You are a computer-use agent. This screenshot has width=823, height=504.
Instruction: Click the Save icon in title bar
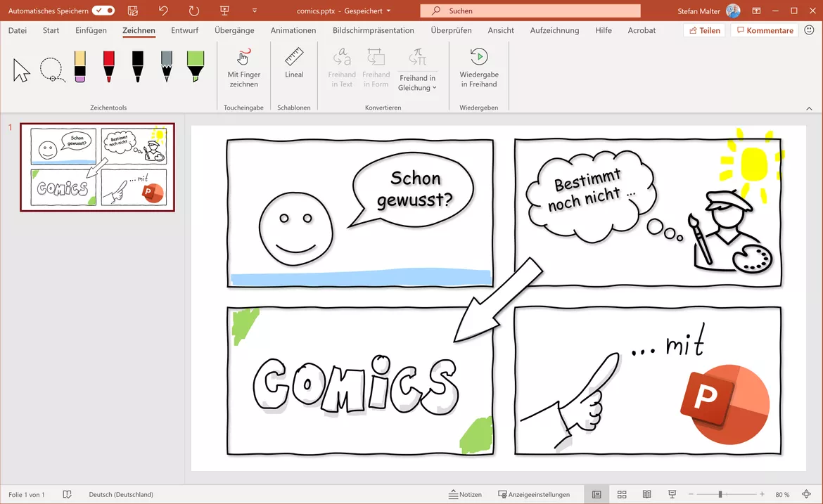[x=133, y=11]
